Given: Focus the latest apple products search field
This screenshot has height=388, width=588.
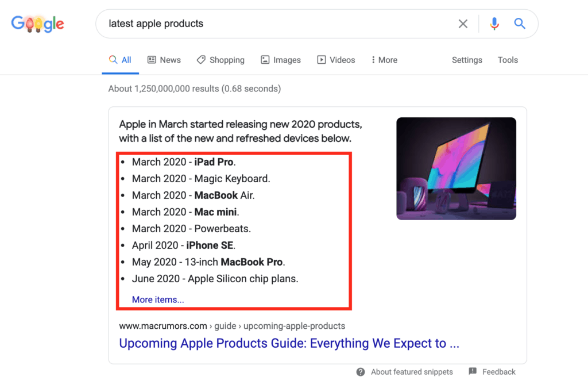Looking at the screenshot, I should click(x=277, y=24).
